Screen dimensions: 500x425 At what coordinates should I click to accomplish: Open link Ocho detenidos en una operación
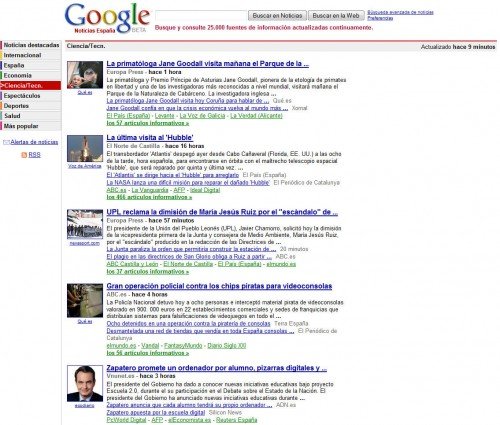click(x=188, y=324)
